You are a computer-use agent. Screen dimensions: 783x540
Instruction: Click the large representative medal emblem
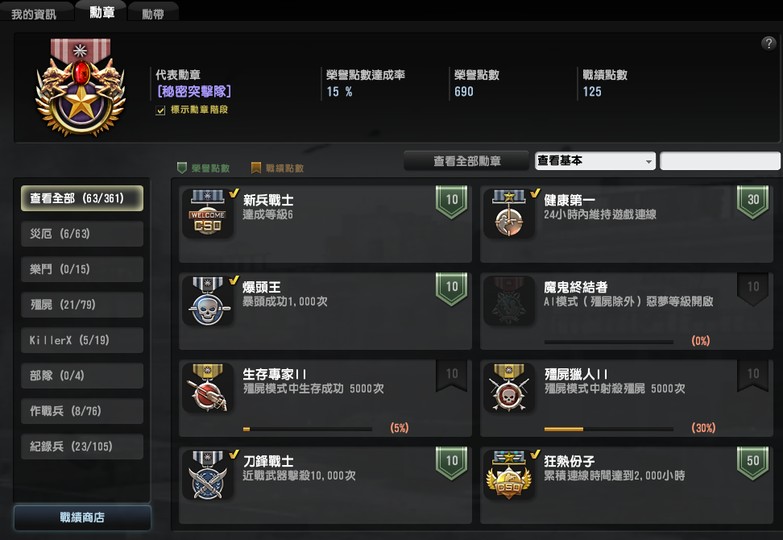pyautogui.click(x=80, y=87)
